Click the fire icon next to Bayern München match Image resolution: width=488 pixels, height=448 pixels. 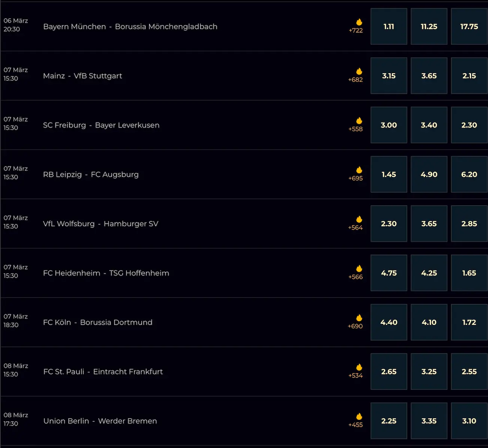[x=359, y=26]
